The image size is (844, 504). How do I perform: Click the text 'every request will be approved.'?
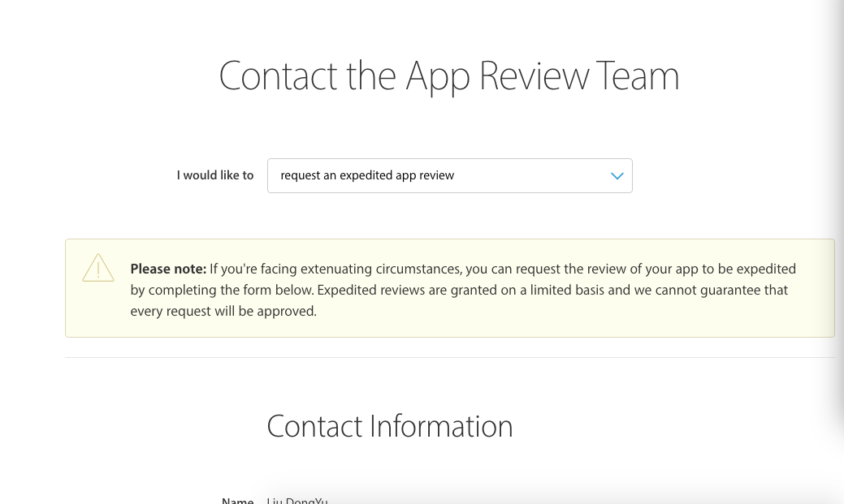tap(223, 312)
